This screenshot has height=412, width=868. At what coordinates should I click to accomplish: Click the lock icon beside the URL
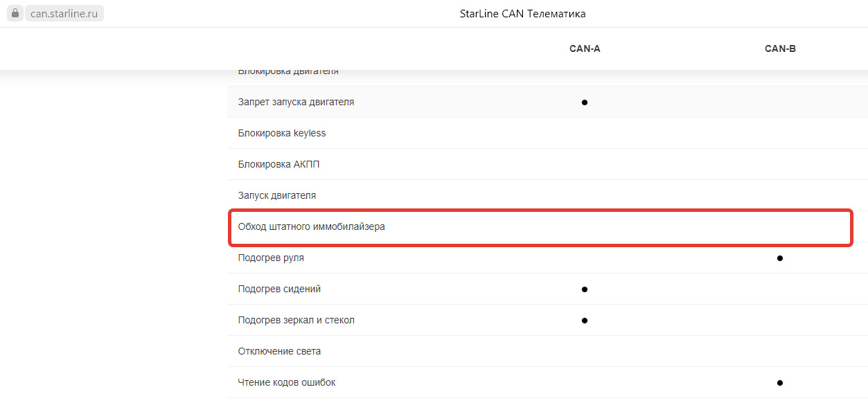pos(16,14)
